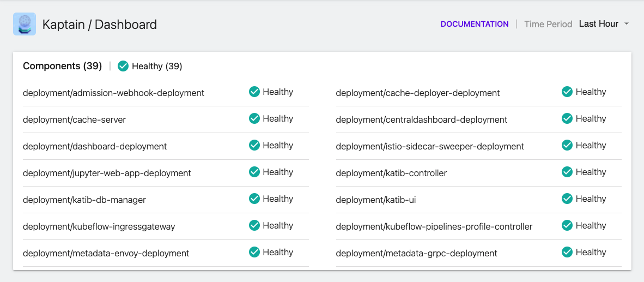Click the Healthy icon for metadata-envoy-deployment
The width and height of the screenshot is (644, 282).
pos(254,252)
